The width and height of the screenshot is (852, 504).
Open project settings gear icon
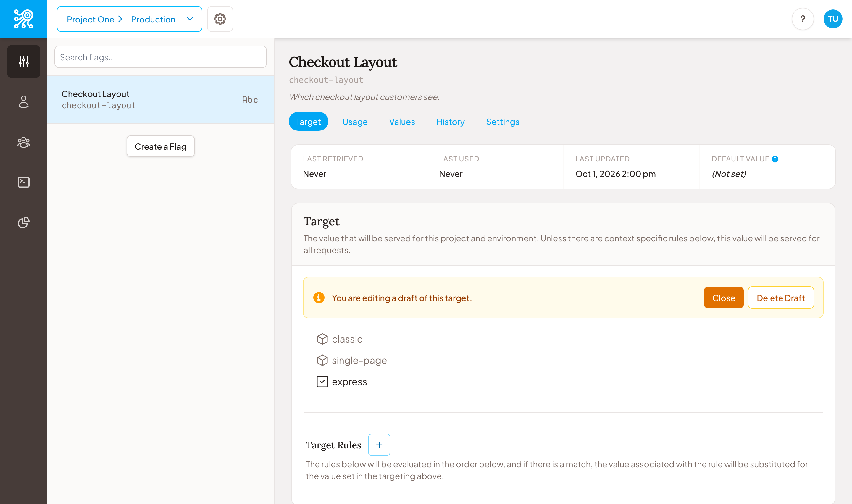220,19
